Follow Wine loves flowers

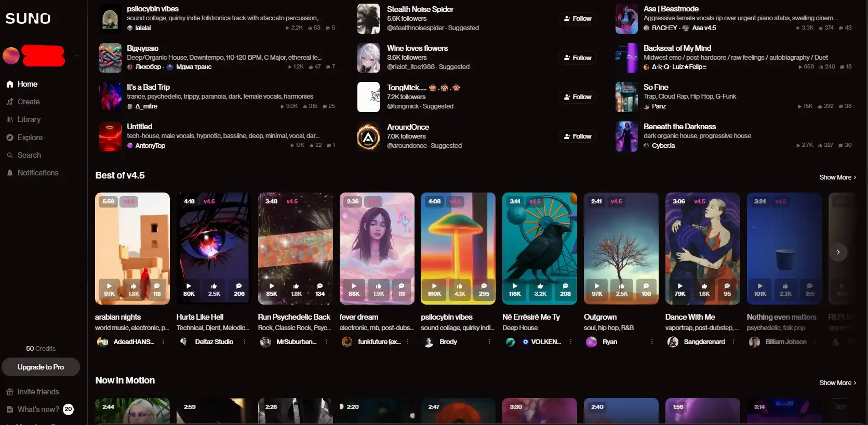(x=578, y=58)
